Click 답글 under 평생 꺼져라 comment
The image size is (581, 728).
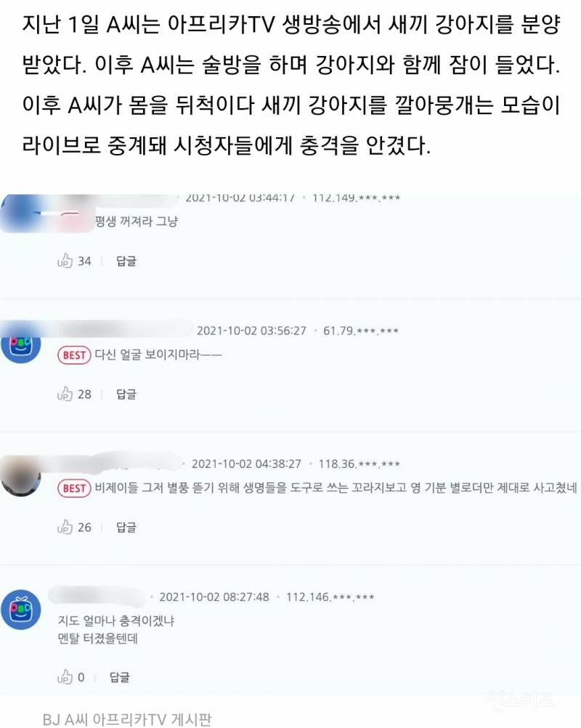click(126, 261)
